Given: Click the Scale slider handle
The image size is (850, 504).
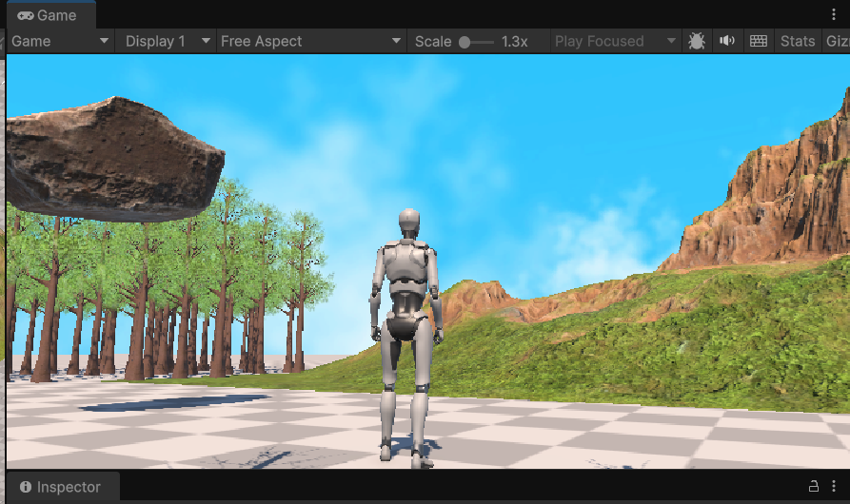Looking at the screenshot, I should coord(465,42).
